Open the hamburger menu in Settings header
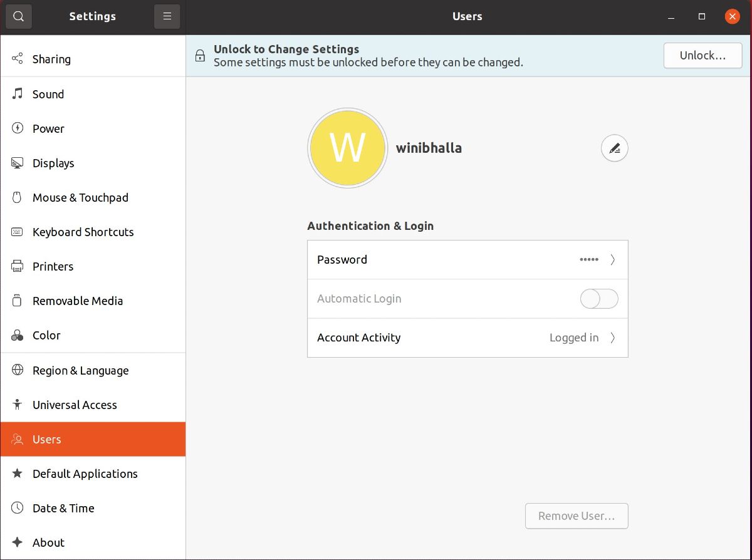The image size is (752, 560). [x=167, y=16]
